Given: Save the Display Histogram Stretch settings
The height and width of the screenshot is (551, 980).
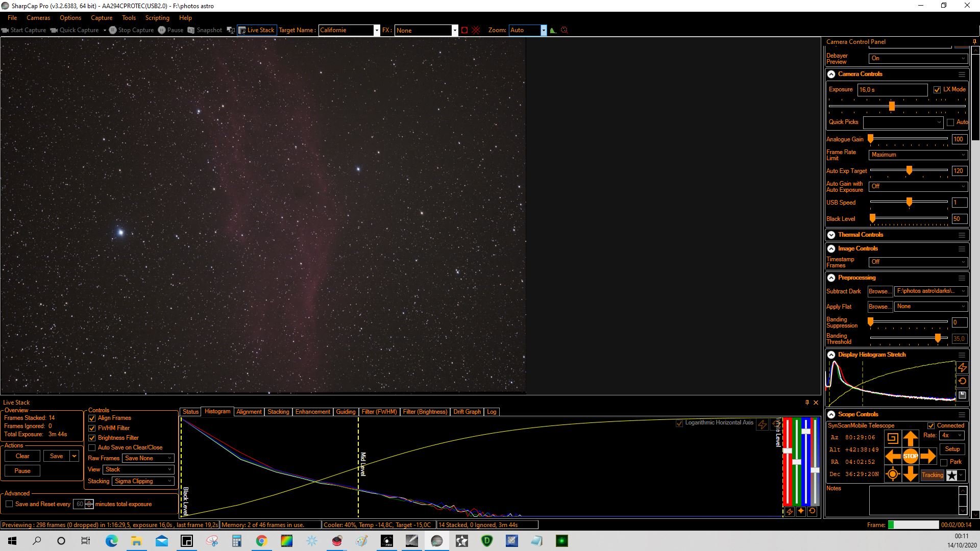Looking at the screenshot, I should coord(962,395).
